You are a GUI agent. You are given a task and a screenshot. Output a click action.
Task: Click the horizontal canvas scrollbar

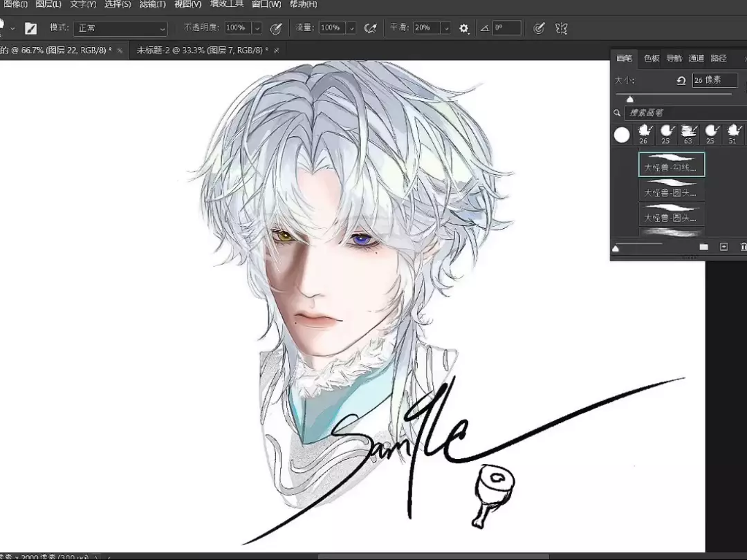(434, 557)
